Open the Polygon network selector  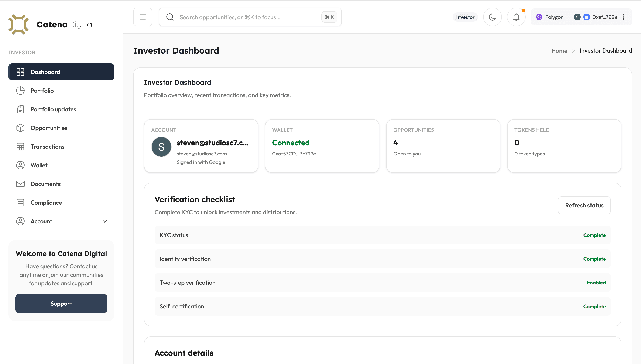550,17
